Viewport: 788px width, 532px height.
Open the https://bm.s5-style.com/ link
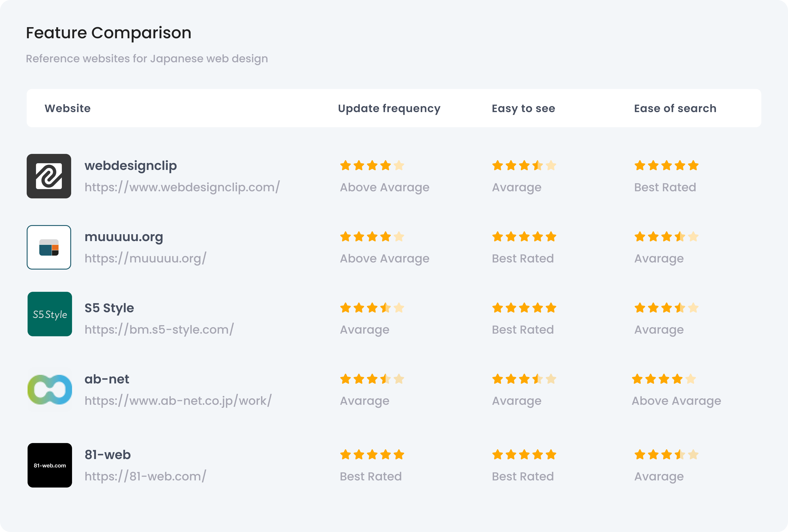pos(159,330)
